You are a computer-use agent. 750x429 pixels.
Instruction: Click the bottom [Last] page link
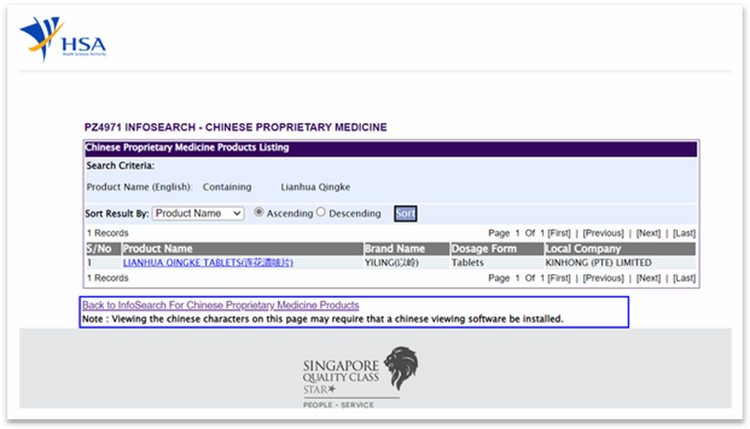(684, 278)
